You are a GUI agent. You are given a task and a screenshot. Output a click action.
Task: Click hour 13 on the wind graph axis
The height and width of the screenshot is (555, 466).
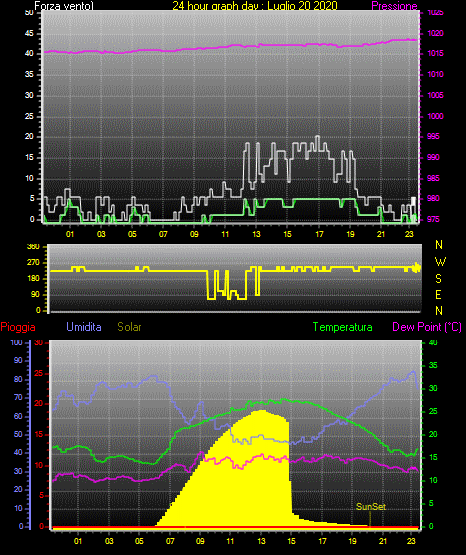coord(256,234)
